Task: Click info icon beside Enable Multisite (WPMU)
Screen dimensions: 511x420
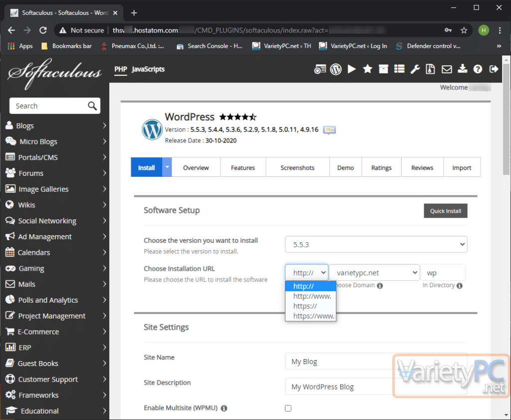Action: 224,408
